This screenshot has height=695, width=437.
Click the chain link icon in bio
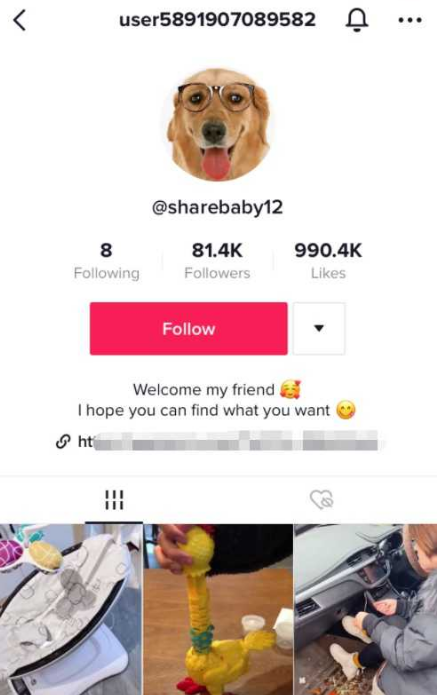(x=63, y=441)
